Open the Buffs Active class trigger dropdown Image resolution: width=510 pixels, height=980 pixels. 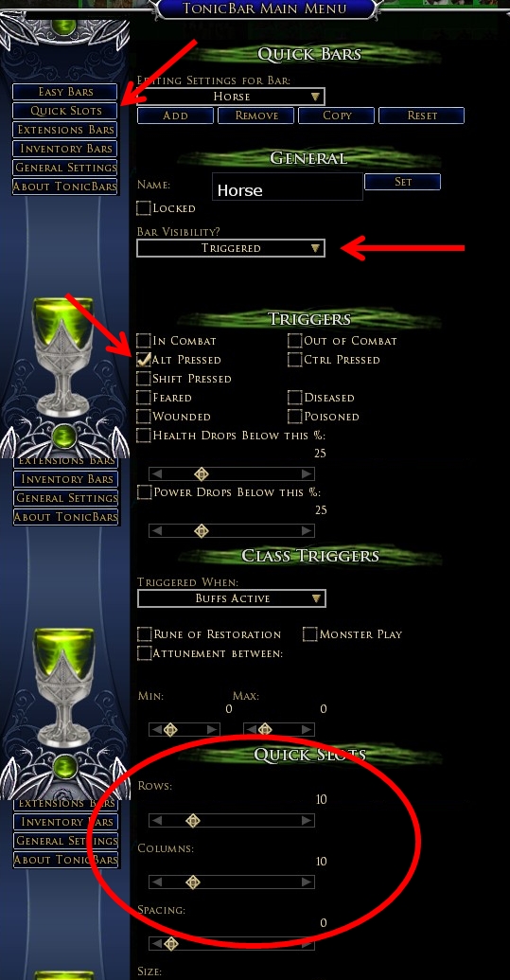pos(231,598)
